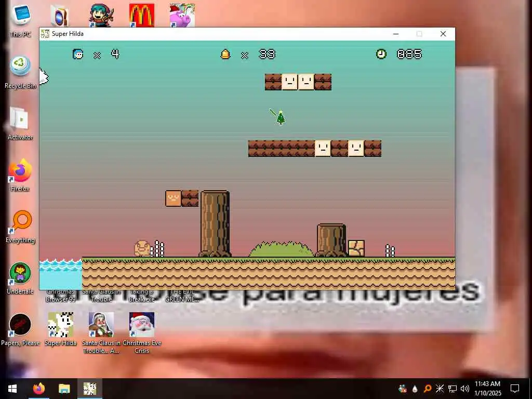Click the McDonald's logo desktop icon
Image resolution: width=532 pixels, height=399 pixels.
pyautogui.click(x=142, y=15)
